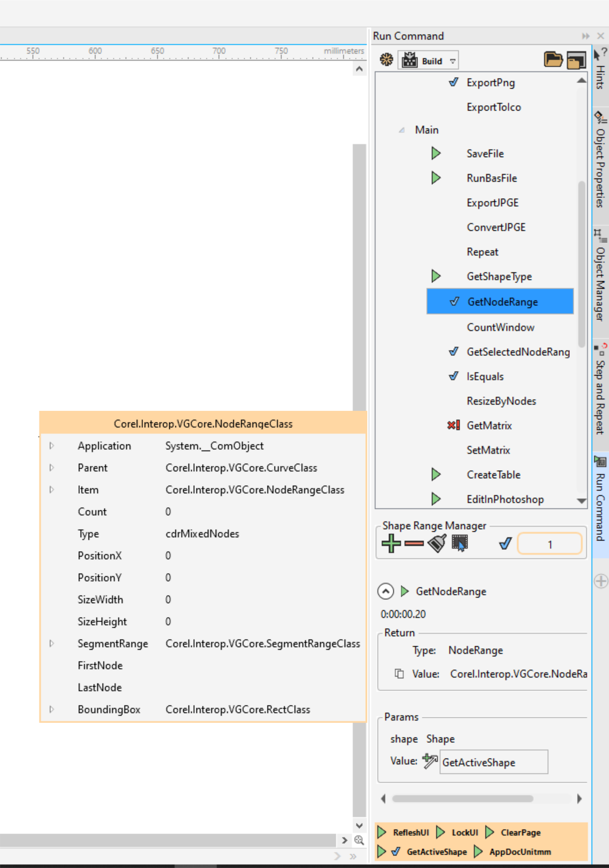Click the wand icon beside GetActiveShape value
The width and height of the screenshot is (609, 868).
430,761
